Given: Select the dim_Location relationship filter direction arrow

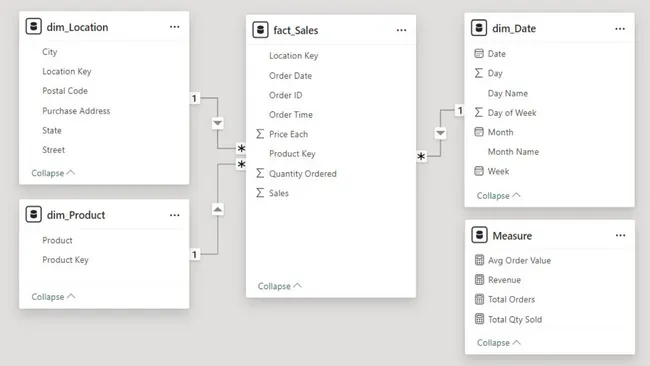Looking at the screenshot, I should point(218,123).
